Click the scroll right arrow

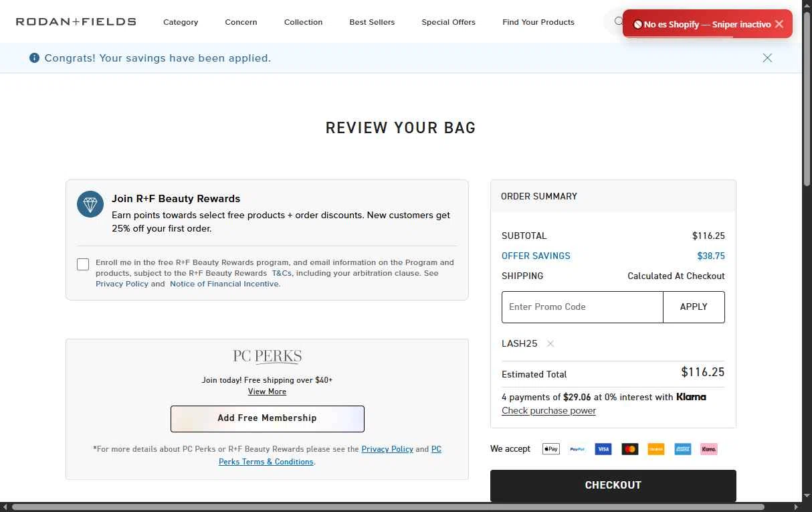(796, 507)
